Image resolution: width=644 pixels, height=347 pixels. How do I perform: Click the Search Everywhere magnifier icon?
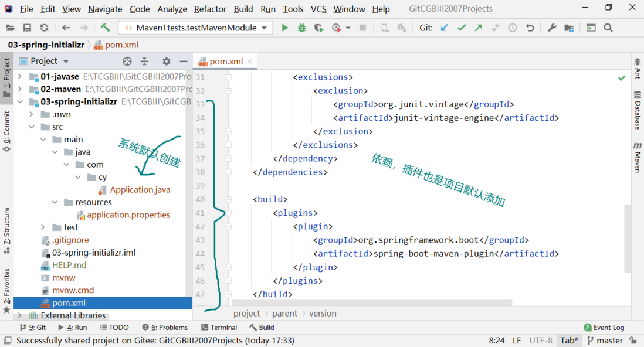click(x=608, y=28)
